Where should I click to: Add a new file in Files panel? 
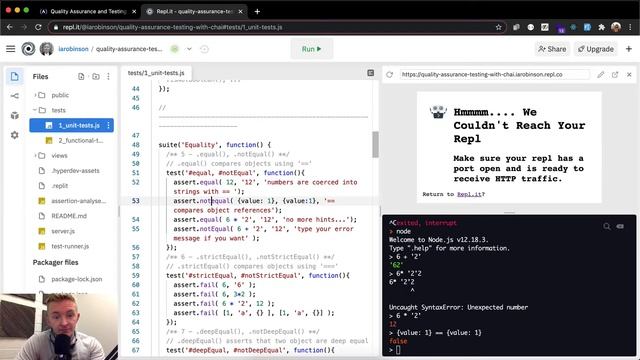81,76
